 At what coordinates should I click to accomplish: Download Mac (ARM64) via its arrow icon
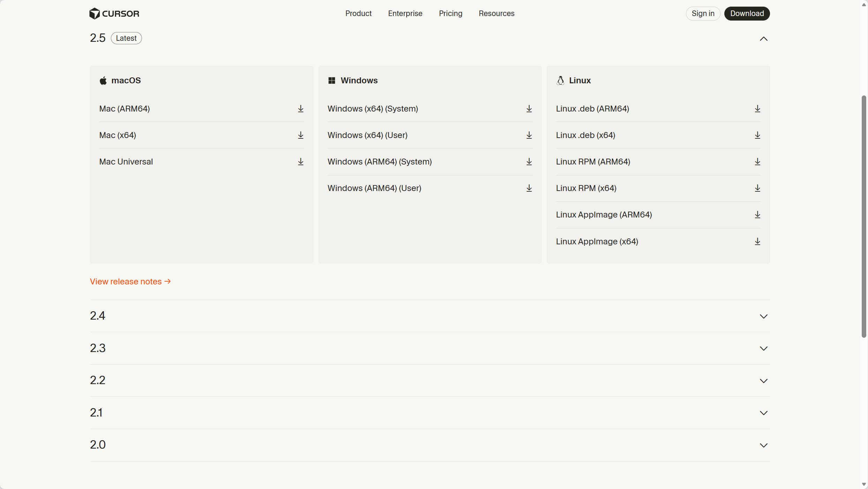point(301,109)
